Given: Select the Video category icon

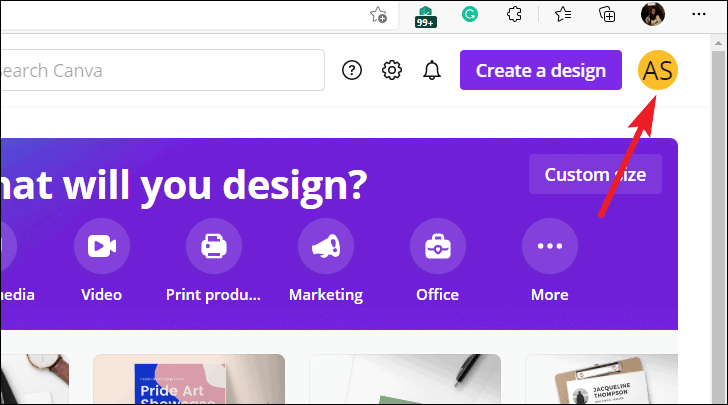Looking at the screenshot, I should coord(102,246).
